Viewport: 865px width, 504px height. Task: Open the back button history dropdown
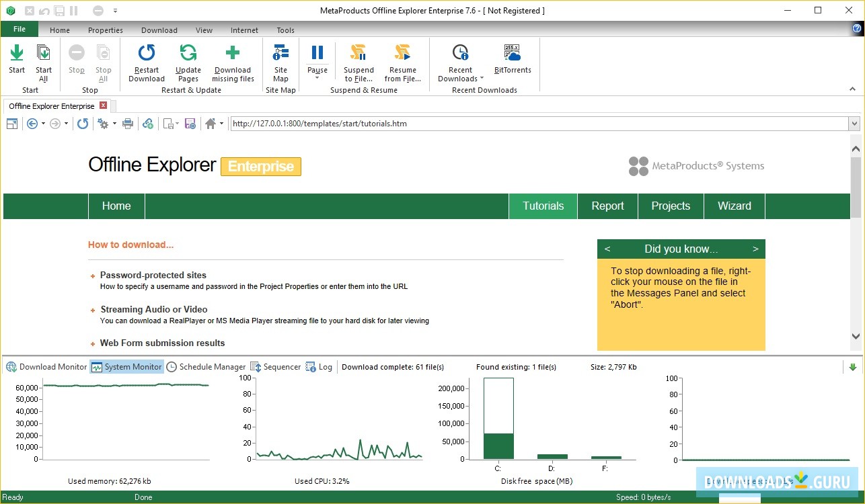(x=43, y=124)
